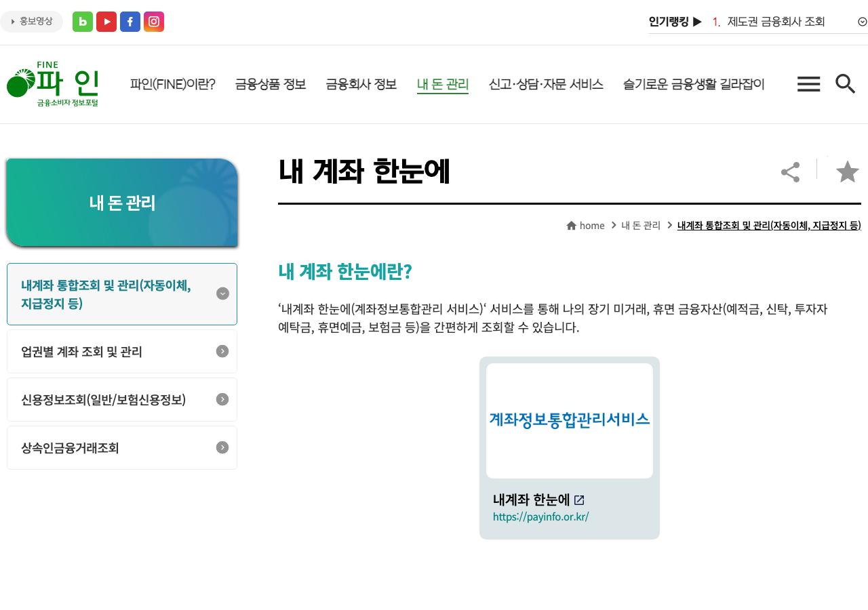
Task: Click the FINE 파인 logo
Action: coord(54,83)
